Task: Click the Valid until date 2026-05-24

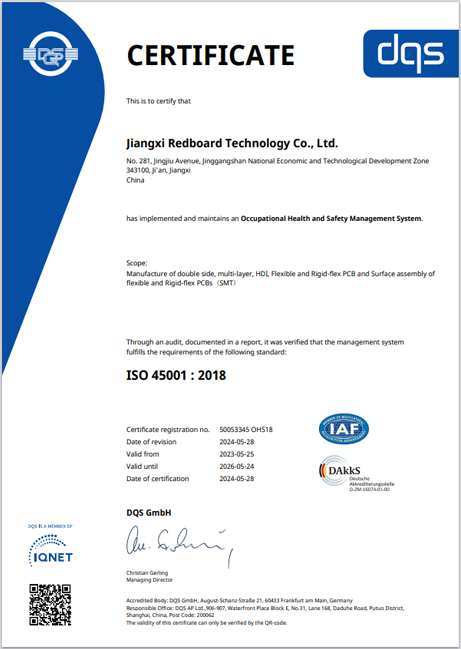Action: 237,466
